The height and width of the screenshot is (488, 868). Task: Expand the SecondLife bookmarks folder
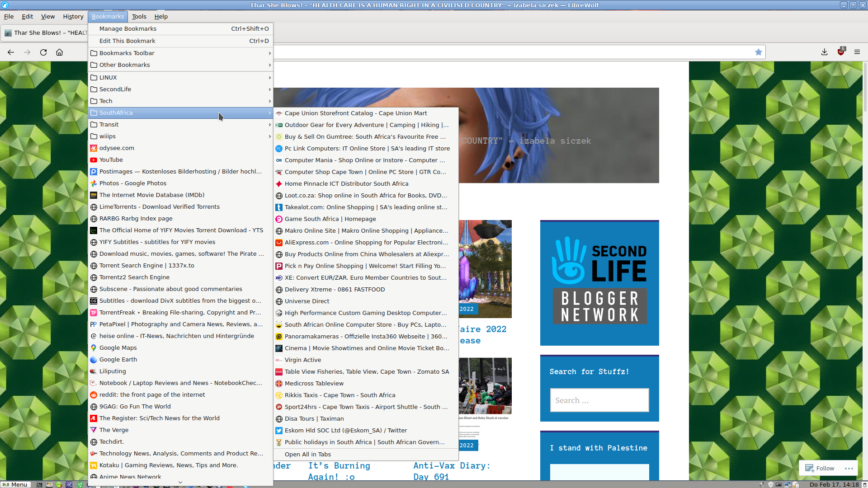point(181,89)
